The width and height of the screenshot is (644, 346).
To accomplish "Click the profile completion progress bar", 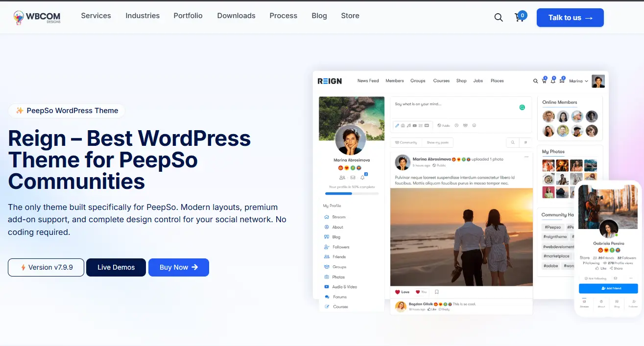I will [352, 194].
